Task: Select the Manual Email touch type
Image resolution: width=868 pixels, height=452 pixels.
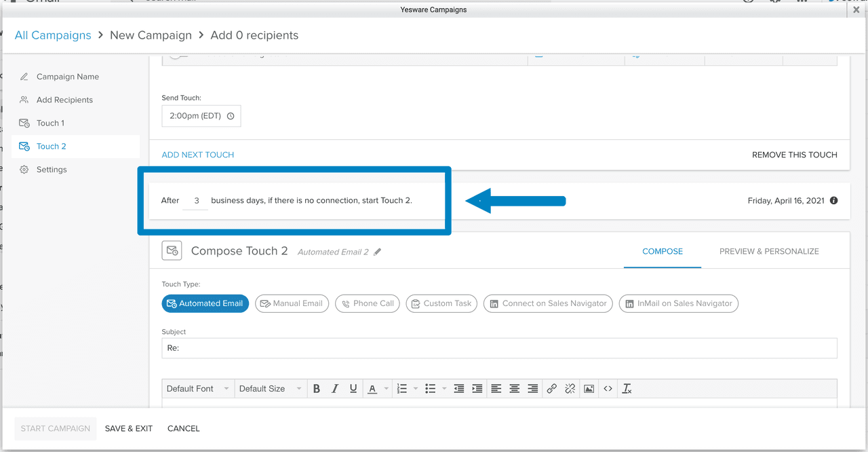Action: (x=292, y=303)
